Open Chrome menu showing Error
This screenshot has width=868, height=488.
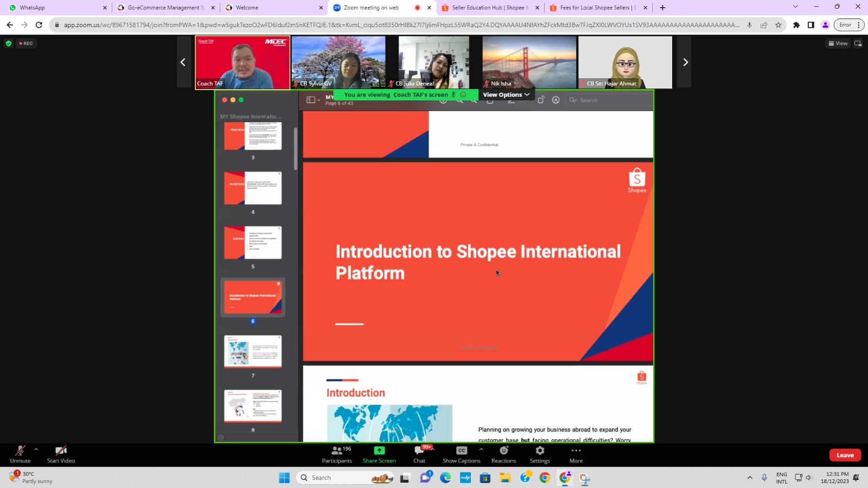(x=850, y=24)
